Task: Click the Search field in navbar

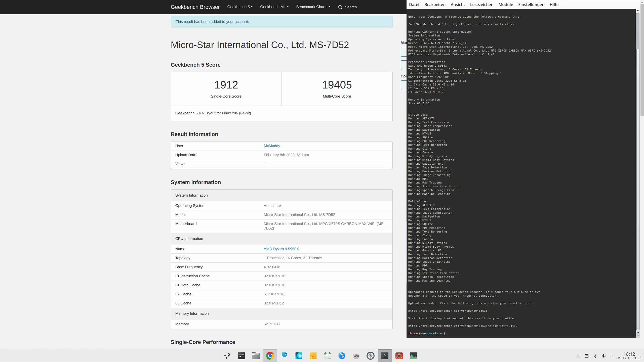Action: point(351,7)
